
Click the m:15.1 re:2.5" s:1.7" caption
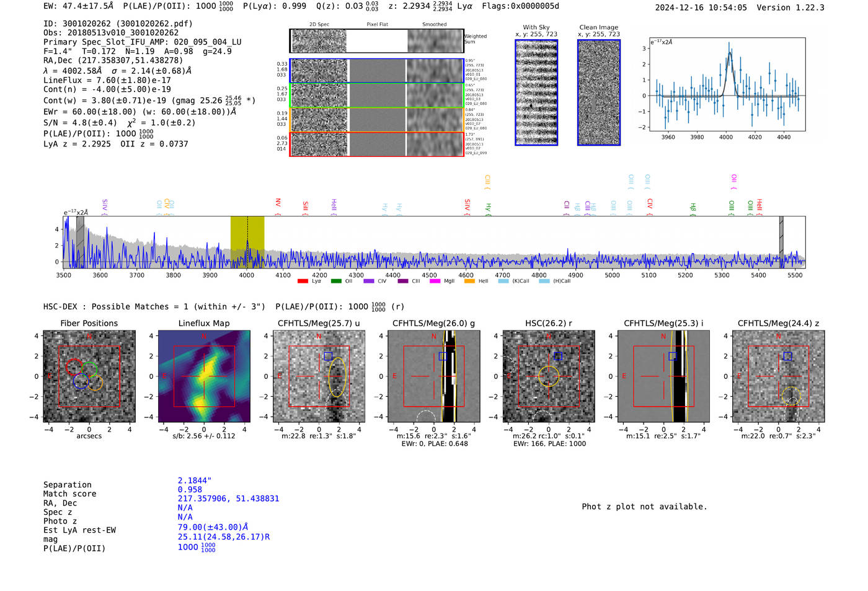663,436
